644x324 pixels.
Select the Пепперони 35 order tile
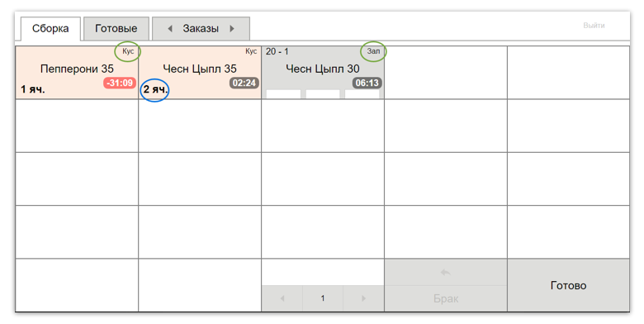(x=77, y=73)
